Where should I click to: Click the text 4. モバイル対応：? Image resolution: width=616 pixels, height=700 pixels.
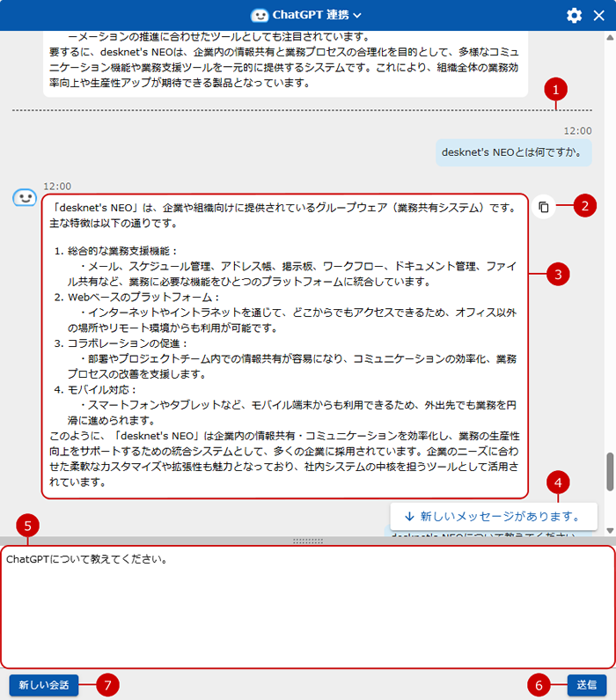coord(95,390)
